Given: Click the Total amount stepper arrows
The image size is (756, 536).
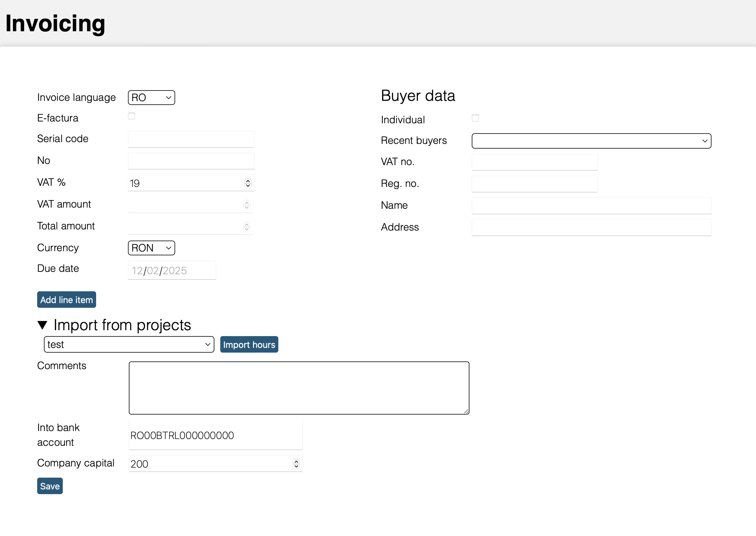Looking at the screenshot, I should [246, 226].
